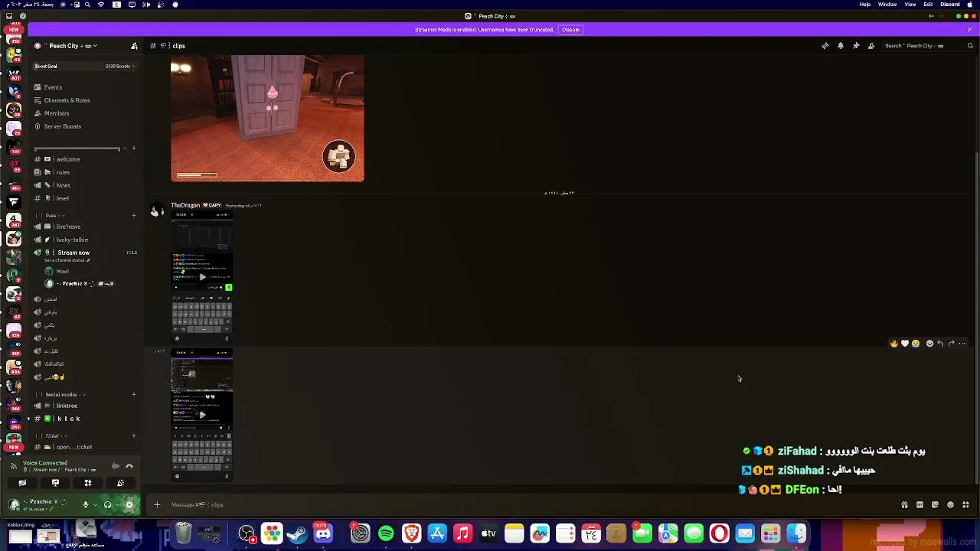980x551 pixels.
Task: Open user settings gear icon
Action: pyautogui.click(x=129, y=504)
